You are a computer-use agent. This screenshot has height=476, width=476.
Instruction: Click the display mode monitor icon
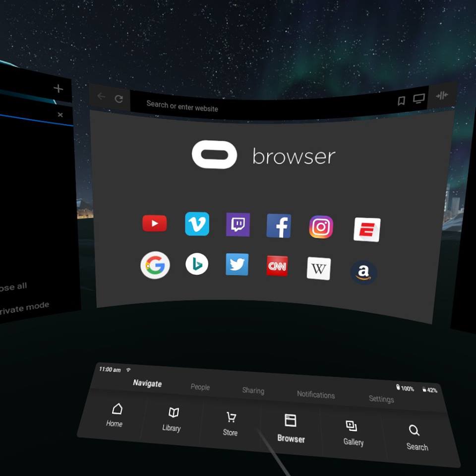coord(418,99)
